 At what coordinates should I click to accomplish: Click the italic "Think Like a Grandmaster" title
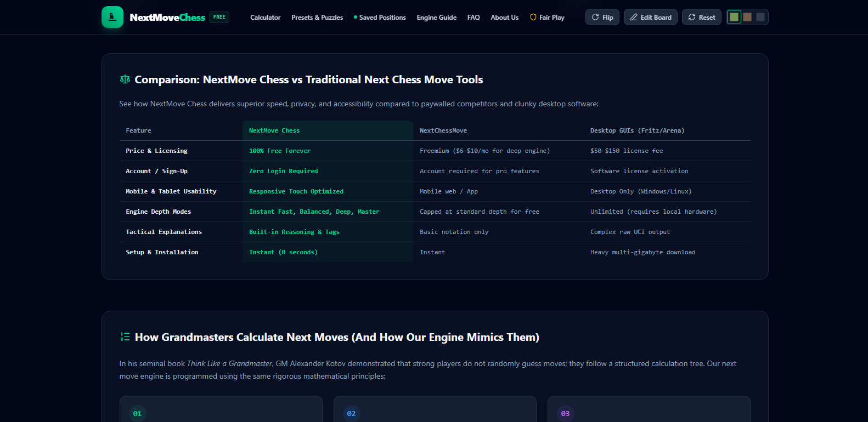coord(229,363)
